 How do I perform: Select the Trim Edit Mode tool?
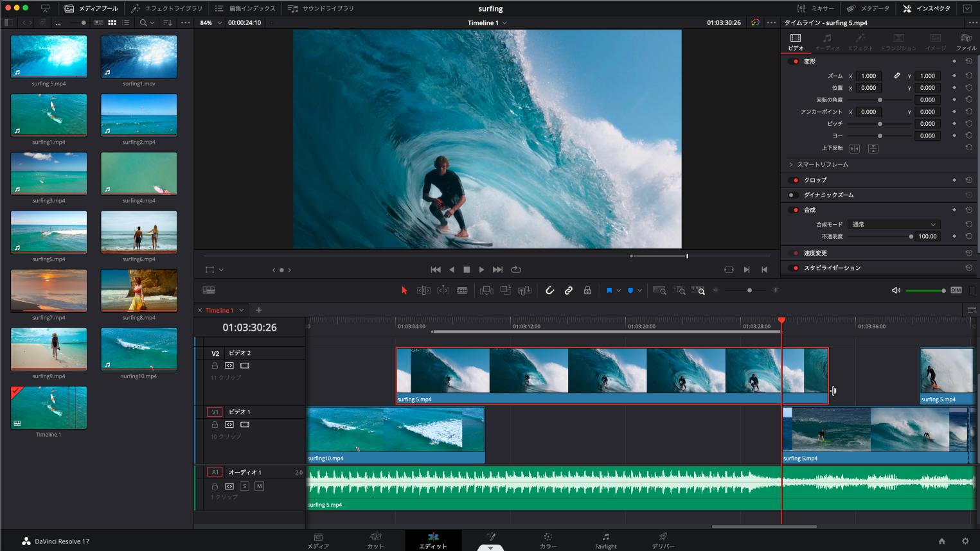423,290
